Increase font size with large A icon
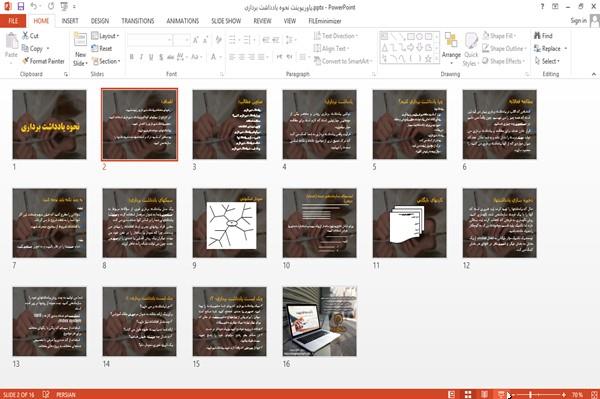600x399 pixels. [196, 40]
